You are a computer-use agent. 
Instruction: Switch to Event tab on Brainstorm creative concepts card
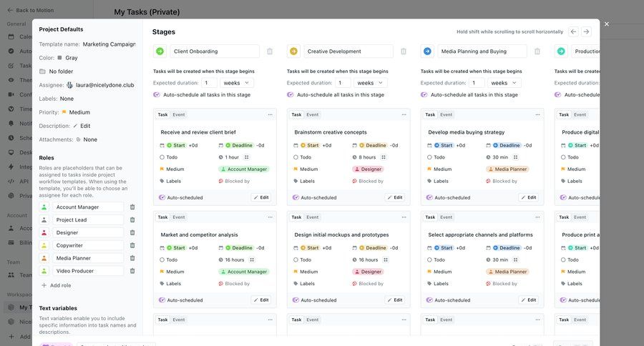pos(313,114)
